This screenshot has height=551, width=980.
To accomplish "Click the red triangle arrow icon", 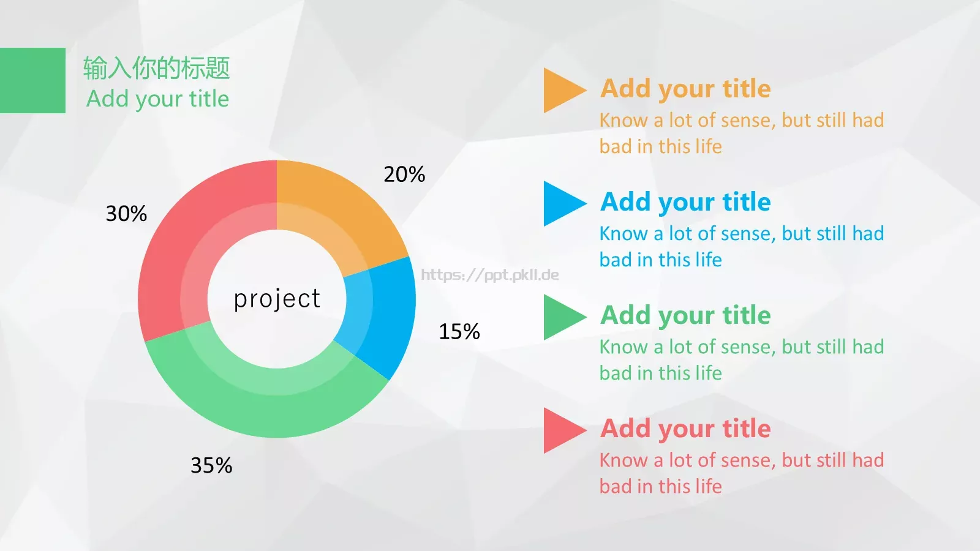I will [x=564, y=430].
